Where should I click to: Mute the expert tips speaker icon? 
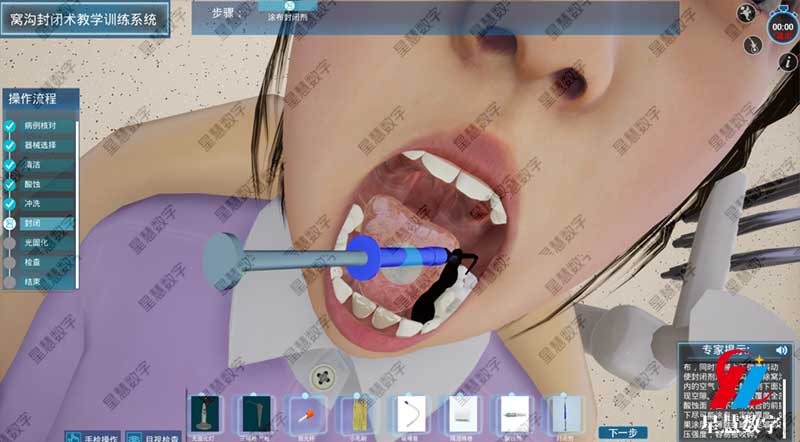(x=781, y=350)
